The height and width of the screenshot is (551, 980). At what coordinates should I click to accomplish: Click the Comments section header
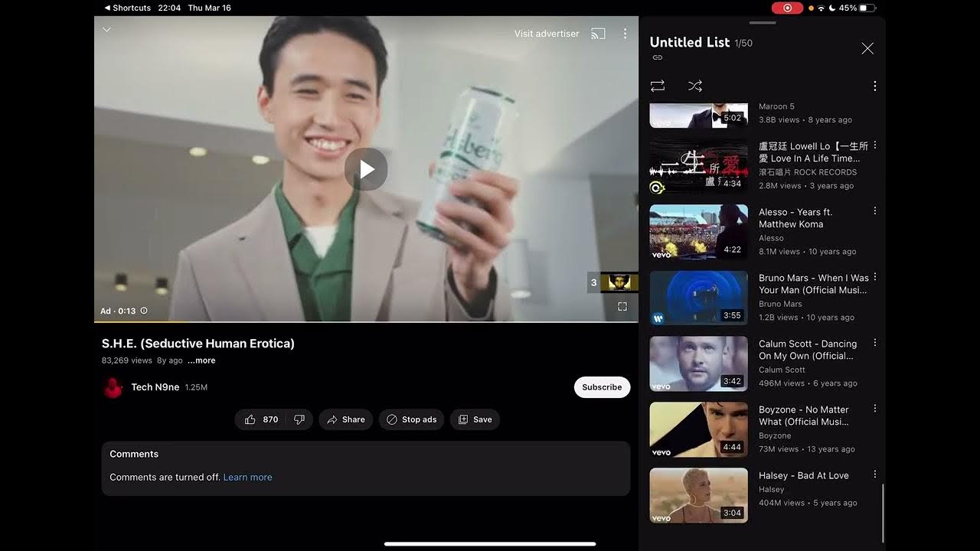134,454
